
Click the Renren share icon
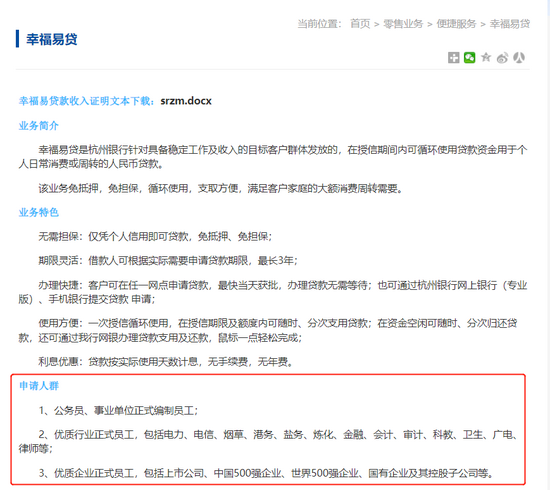519,57
